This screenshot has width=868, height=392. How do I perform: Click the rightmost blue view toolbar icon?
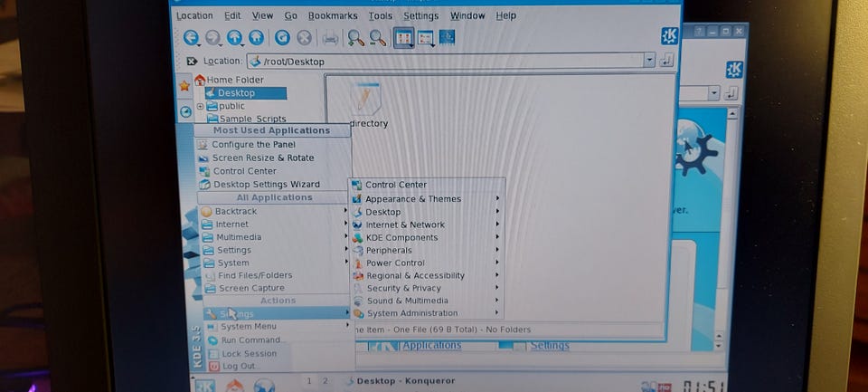click(447, 37)
